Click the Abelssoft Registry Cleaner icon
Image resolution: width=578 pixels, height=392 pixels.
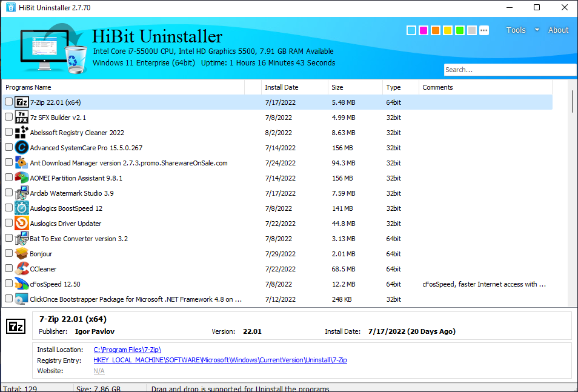[21, 133]
